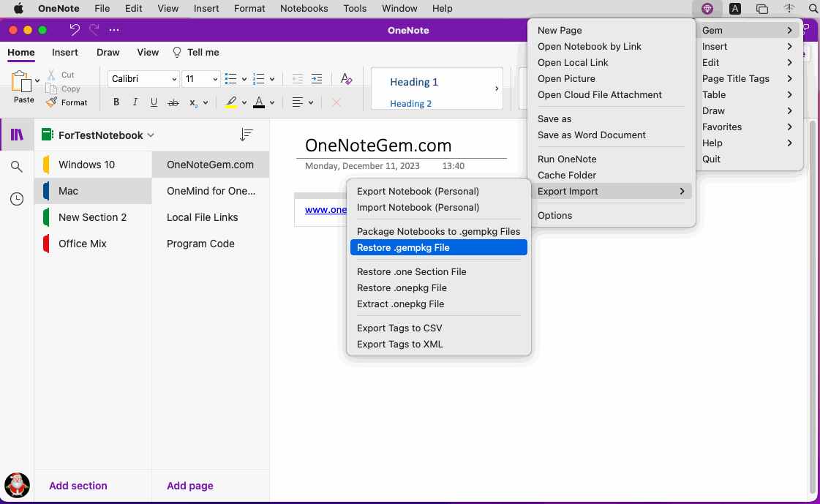Image resolution: width=820 pixels, height=504 pixels.
Task: Select Restore .gempkg File menu item
Action: click(439, 248)
